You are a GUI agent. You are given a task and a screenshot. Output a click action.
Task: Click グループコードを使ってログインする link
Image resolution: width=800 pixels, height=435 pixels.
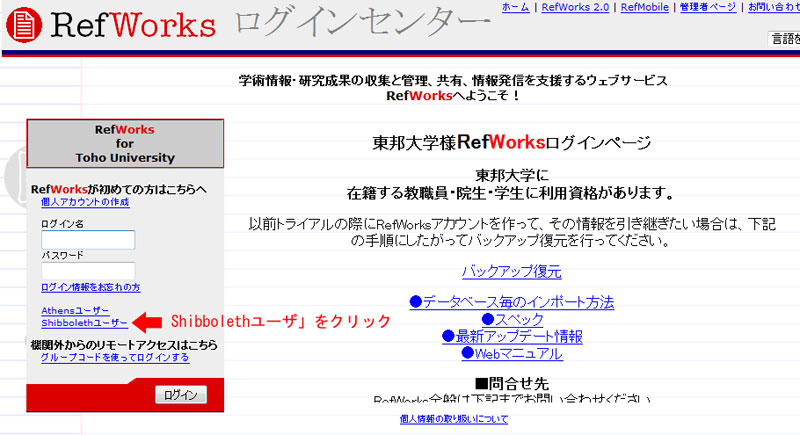[115, 357]
